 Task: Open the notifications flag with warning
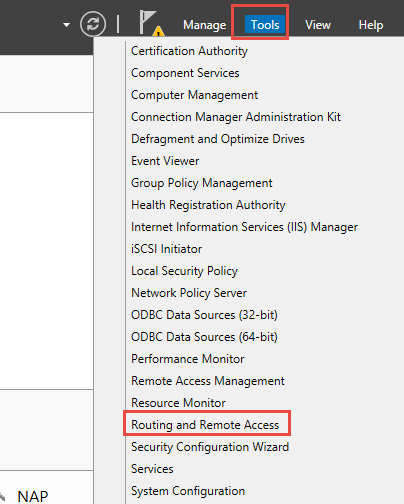152,23
